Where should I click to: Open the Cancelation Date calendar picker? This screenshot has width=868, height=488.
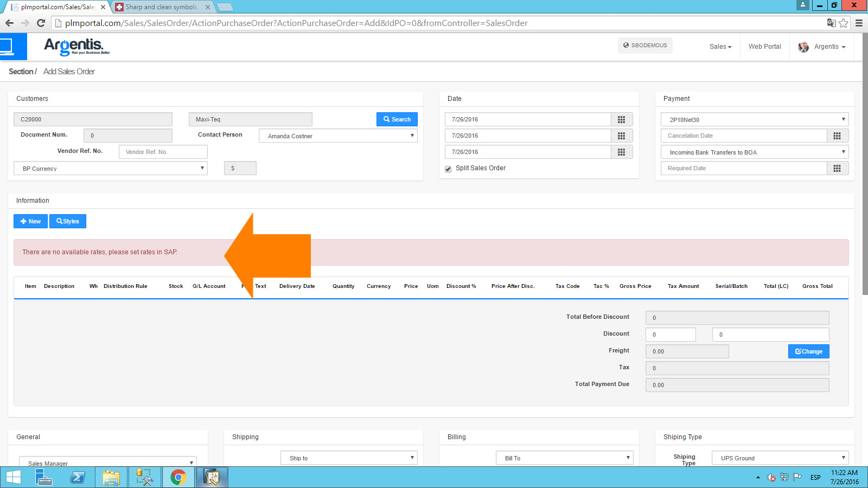[x=837, y=136]
